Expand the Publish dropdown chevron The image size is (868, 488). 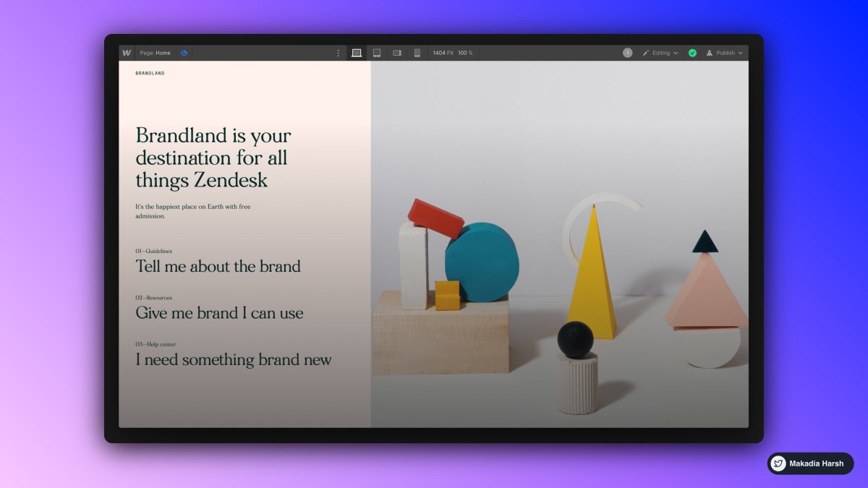pyautogui.click(x=740, y=53)
